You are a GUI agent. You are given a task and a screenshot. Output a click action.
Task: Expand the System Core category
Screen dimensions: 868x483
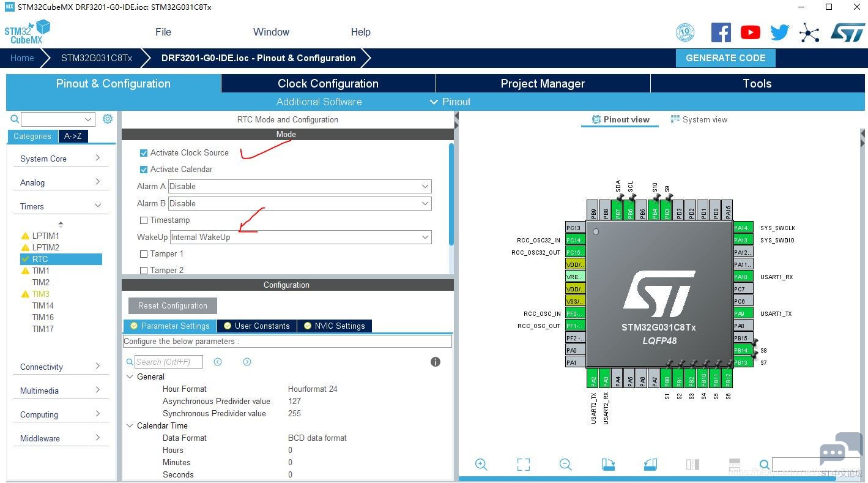point(61,159)
